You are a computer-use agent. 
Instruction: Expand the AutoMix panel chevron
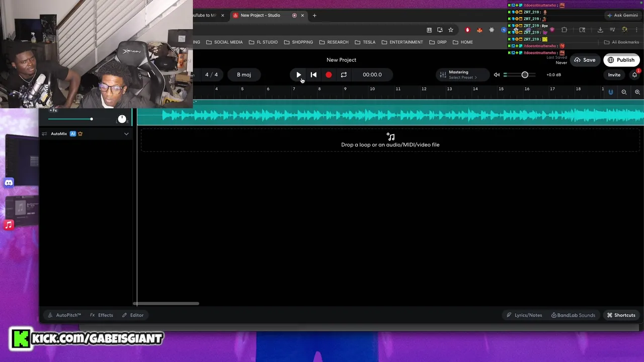[126, 134]
